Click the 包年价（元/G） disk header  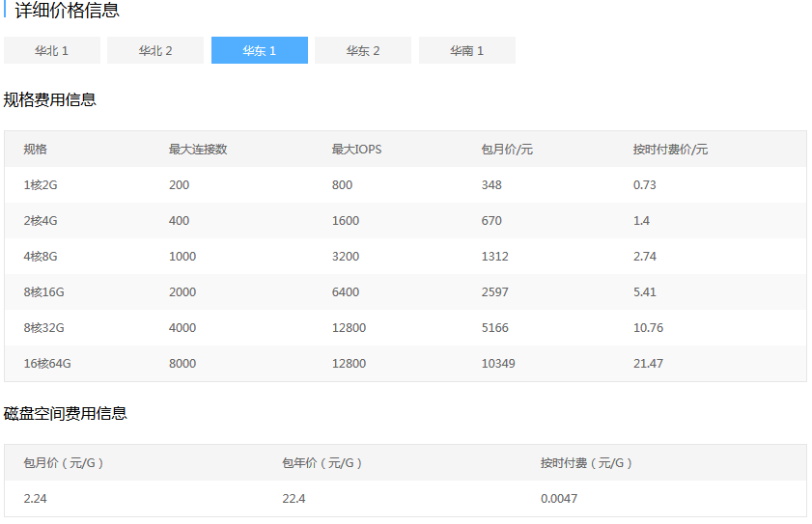tap(322, 463)
